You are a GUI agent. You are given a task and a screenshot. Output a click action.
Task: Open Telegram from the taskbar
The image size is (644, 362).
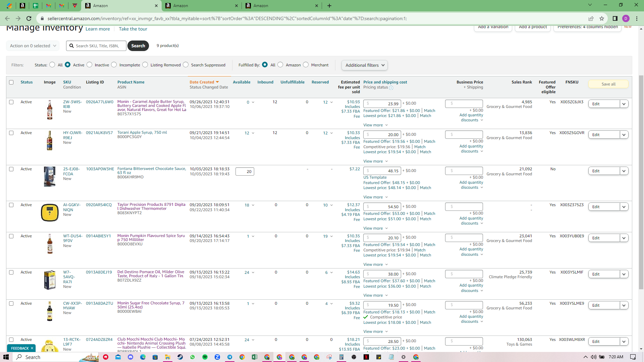coord(230,357)
